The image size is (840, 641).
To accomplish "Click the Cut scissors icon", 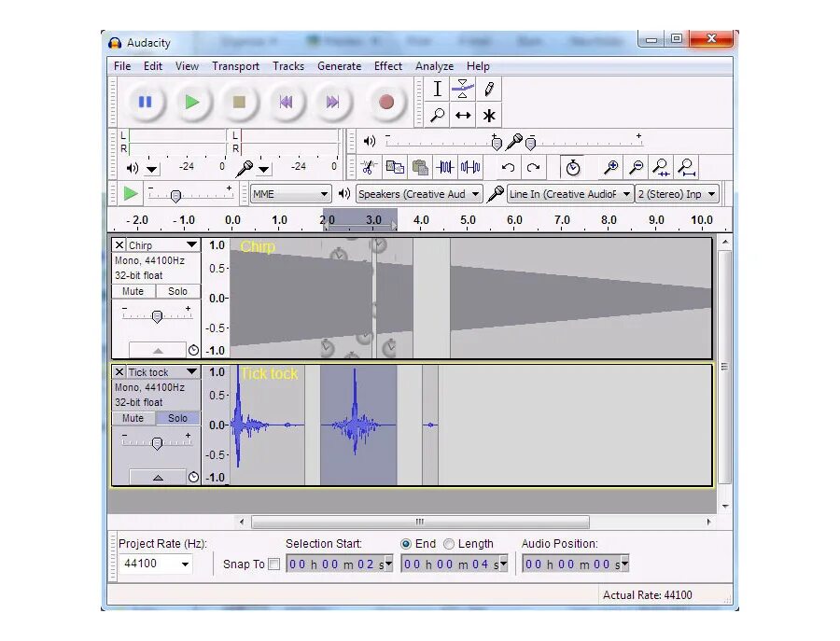I will [x=369, y=168].
